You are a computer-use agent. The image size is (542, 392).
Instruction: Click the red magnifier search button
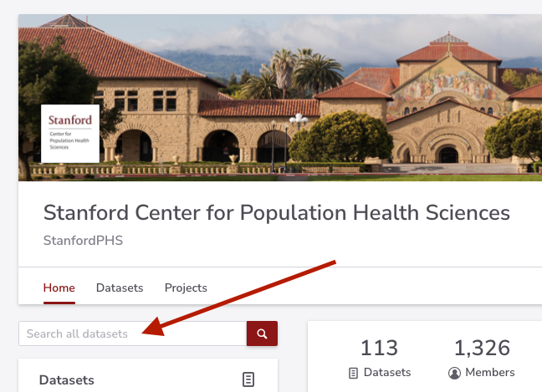pos(262,333)
